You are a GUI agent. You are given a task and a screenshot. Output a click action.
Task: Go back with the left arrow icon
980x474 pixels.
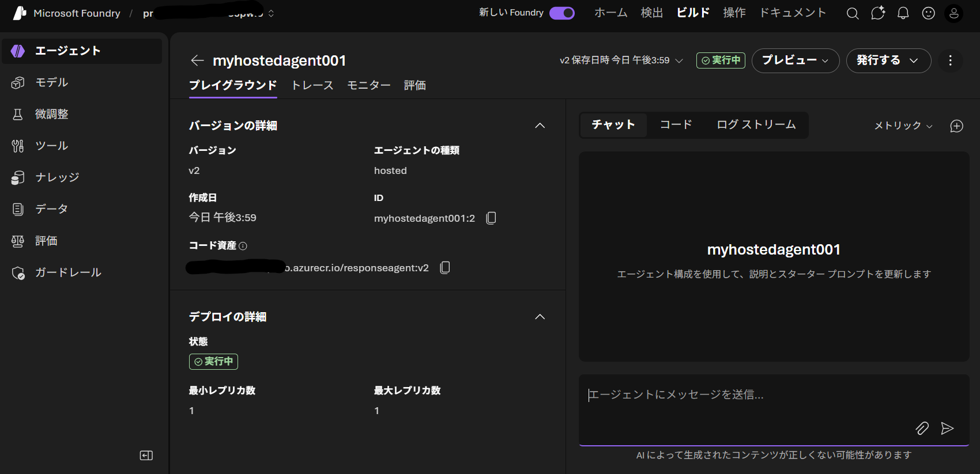click(x=198, y=60)
